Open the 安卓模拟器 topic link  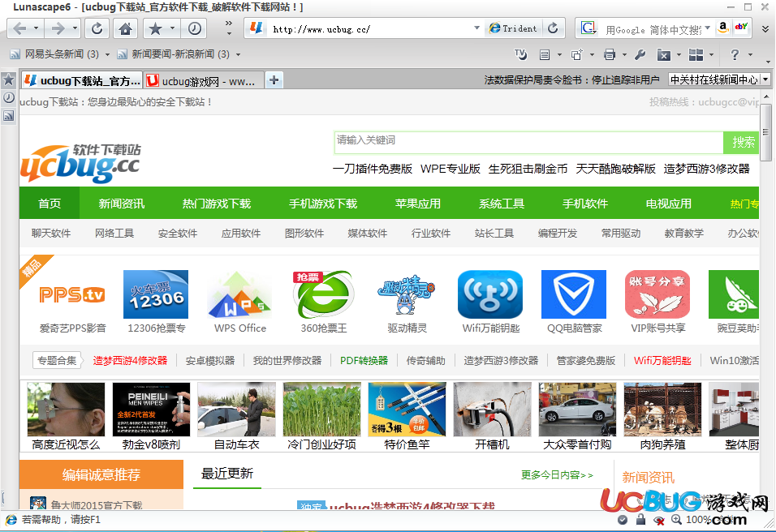[210, 361]
